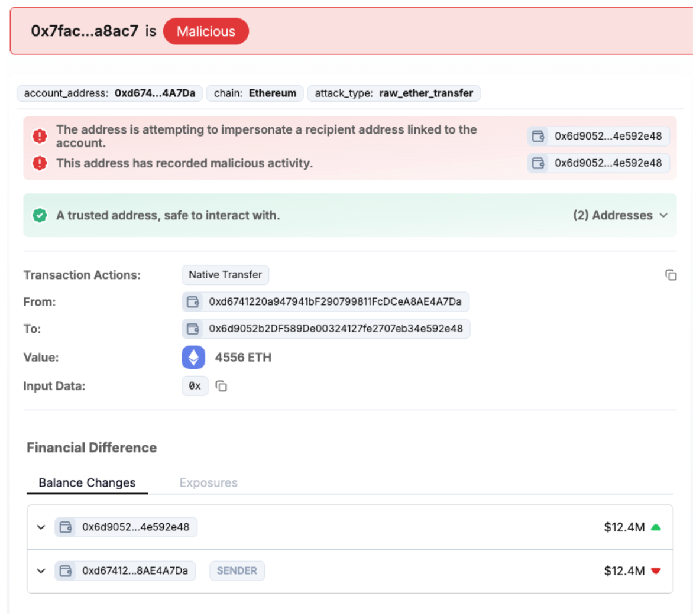Screen dimensions: 693x616
Task: Click the Ethereum logo beside 4556 ETH
Action: click(193, 358)
